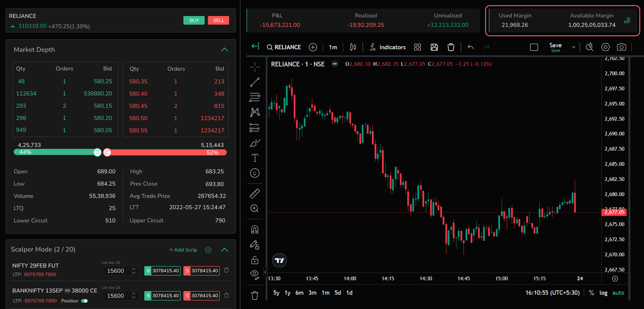The width and height of the screenshot is (644, 309).
Task: Open the emoji icons tool
Action: click(255, 173)
